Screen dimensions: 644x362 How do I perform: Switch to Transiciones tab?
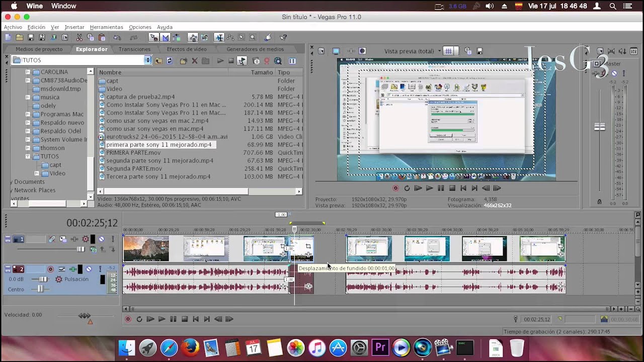(134, 49)
